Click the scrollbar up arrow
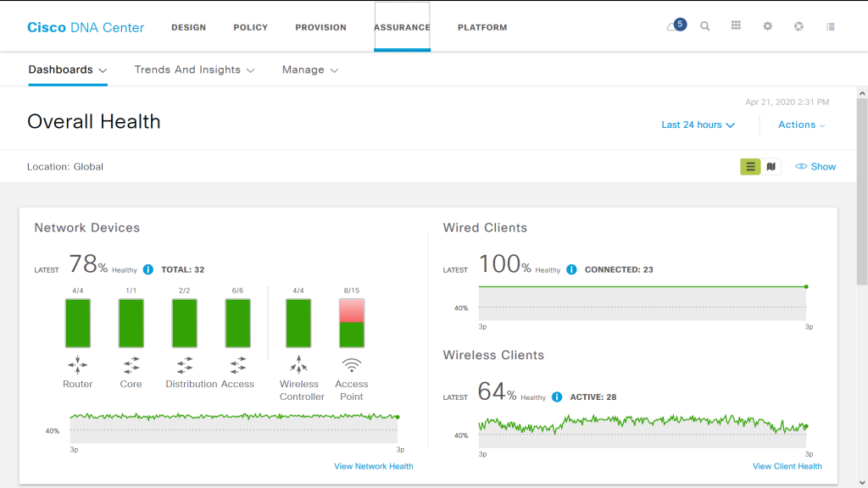This screenshot has height=488, width=868. click(x=862, y=93)
